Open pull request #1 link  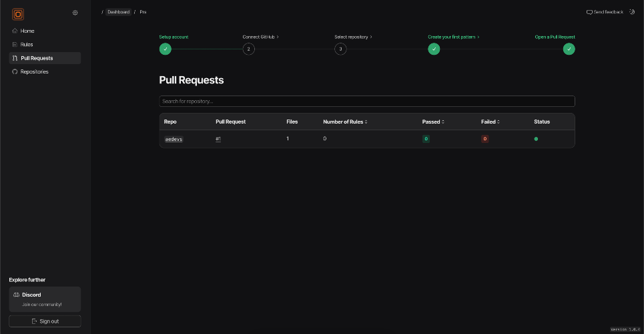coord(218,139)
